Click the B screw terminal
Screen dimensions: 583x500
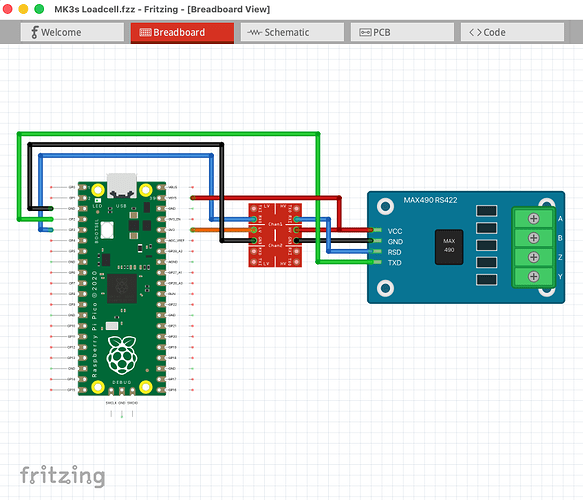[534, 238]
